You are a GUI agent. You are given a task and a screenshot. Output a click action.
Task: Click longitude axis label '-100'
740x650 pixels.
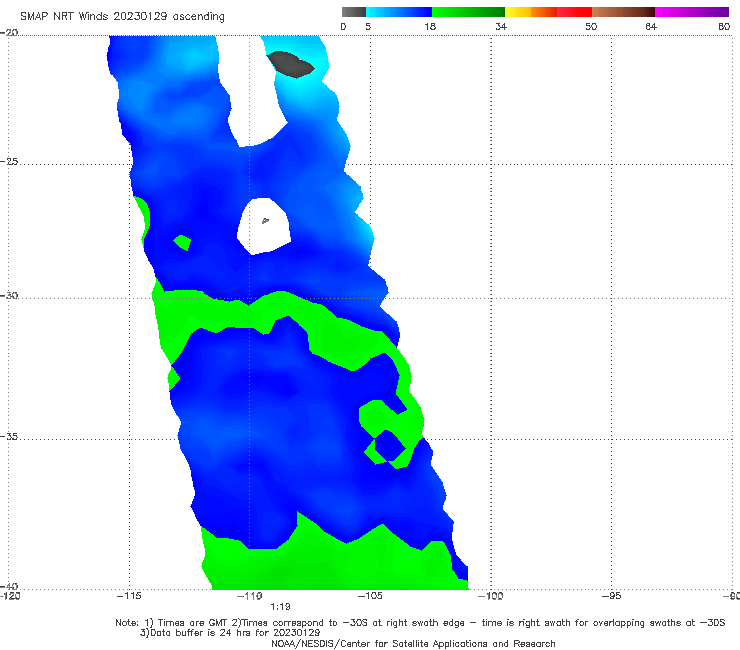490,596
